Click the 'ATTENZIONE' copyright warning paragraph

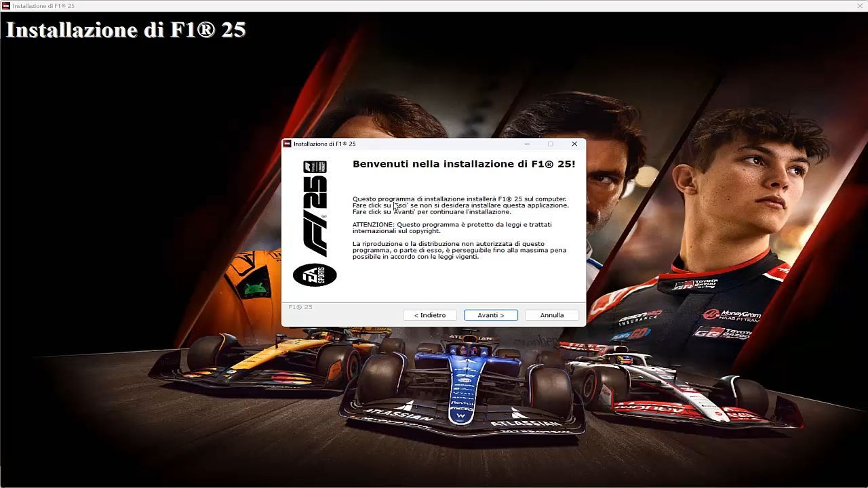click(452, 228)
